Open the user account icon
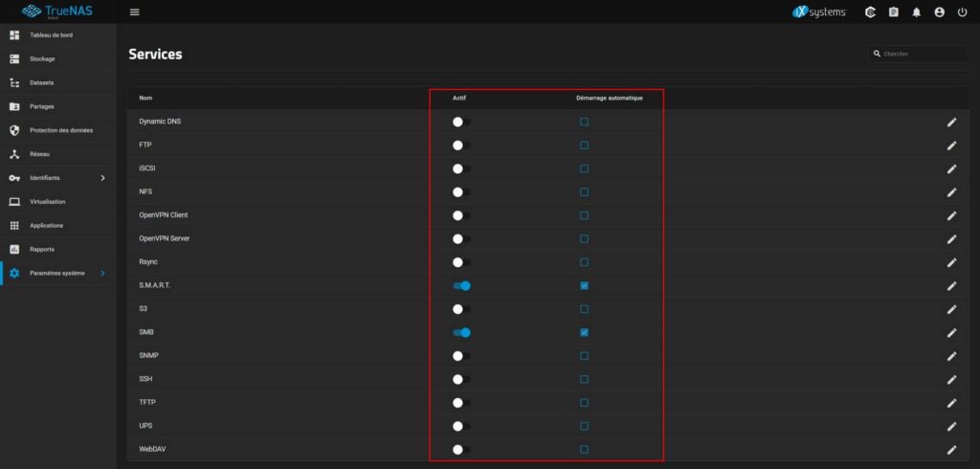This screenshot has width=980, height=469. 940,11
